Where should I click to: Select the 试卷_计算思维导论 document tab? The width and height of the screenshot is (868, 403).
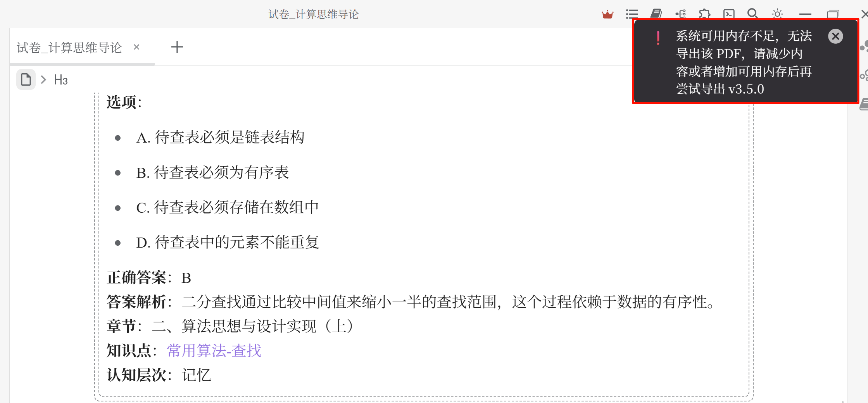[69, 48]
